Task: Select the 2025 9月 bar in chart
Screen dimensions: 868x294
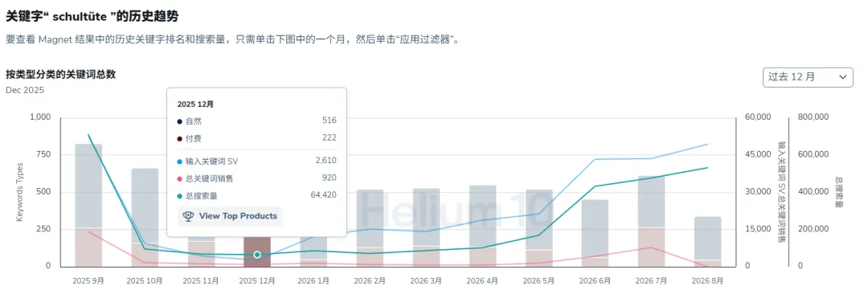Action: tap(88, 205)
